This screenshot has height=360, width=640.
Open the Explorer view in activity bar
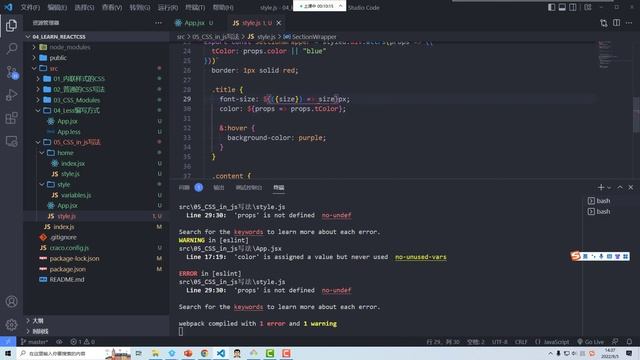point(11,26)
